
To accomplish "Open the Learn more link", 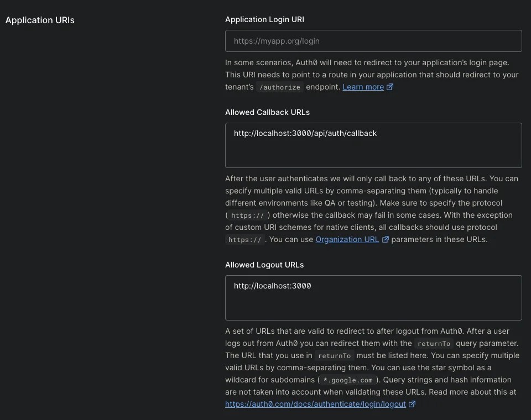I will pyautogui.click(x=363, y=87).
